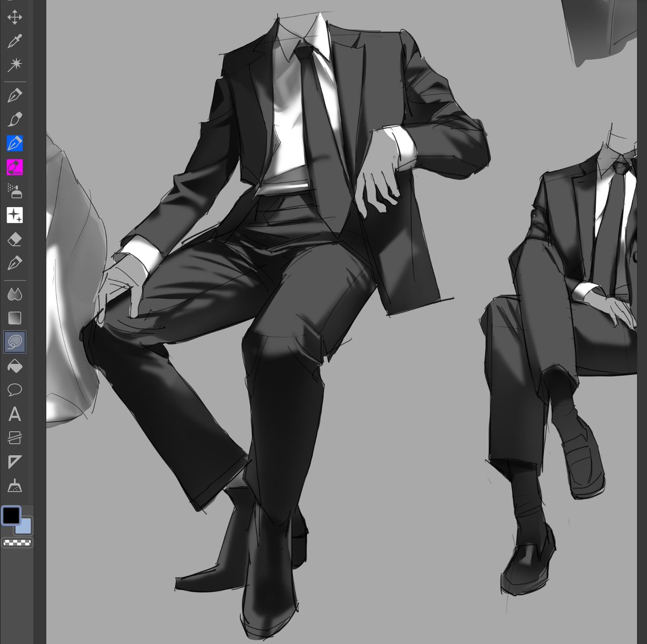
Task: Select the pen nib tool below the eraser
Action: pyautogui.click(x=15, y=264)
